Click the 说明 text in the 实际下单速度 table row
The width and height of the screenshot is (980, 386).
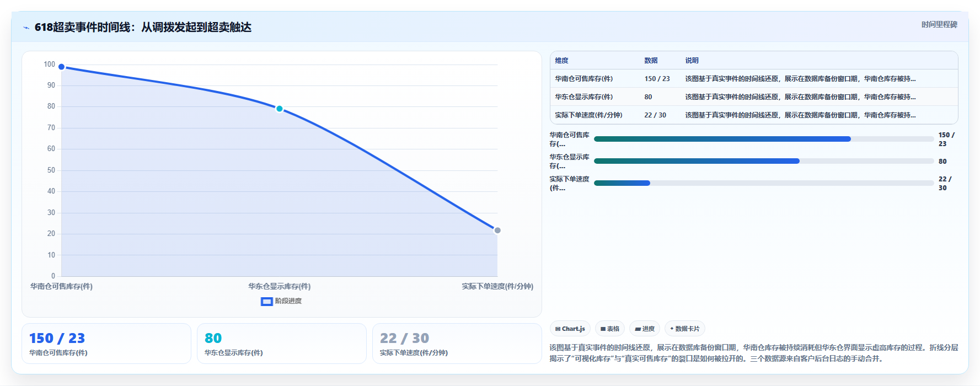click(x=800, y=115)
